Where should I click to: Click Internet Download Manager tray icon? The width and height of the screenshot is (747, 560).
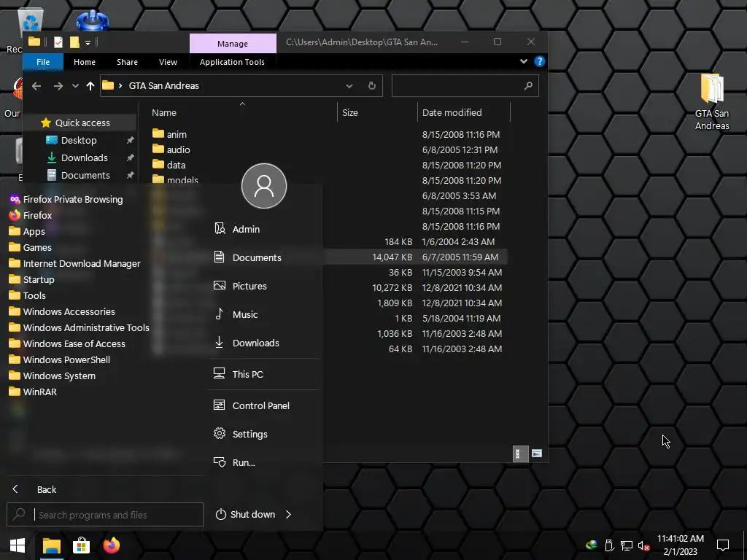coord(592,545)
